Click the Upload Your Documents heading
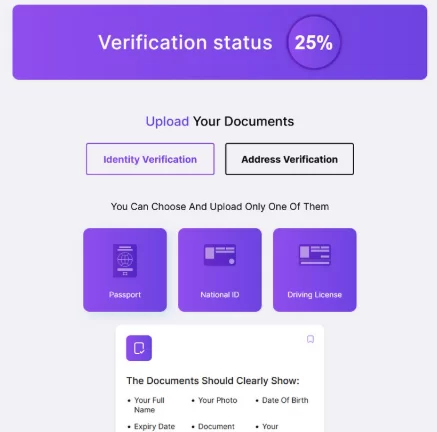The width and height of the screenshot is (437, 432). tap(220, 121)
